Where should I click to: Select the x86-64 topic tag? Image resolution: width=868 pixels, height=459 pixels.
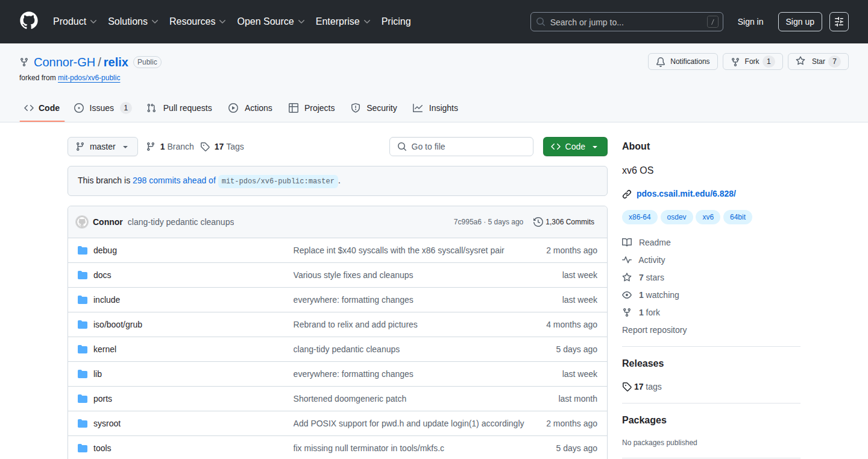(x=640, y=217)
